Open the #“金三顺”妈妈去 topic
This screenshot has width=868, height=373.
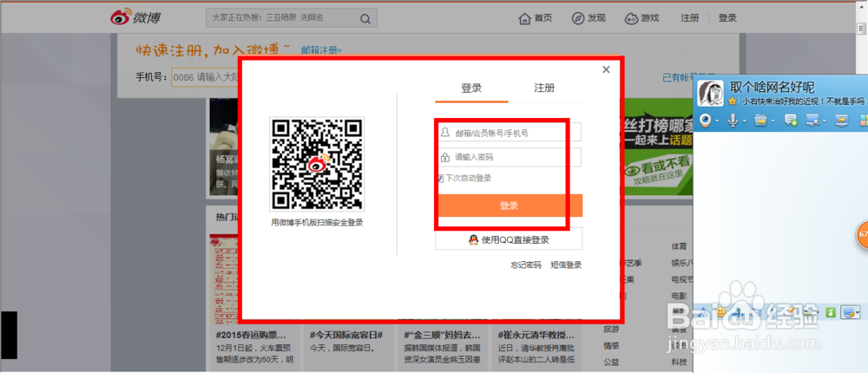pos(442,336)
